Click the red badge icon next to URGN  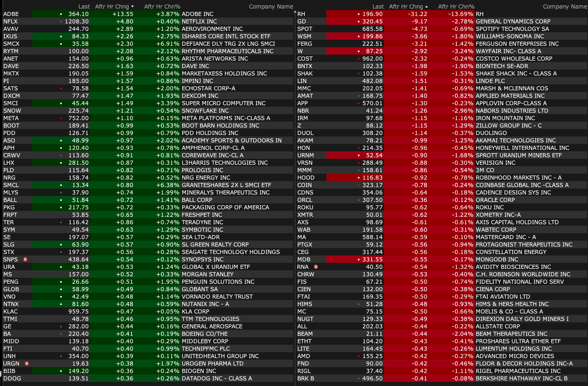(x=27, y=363)
